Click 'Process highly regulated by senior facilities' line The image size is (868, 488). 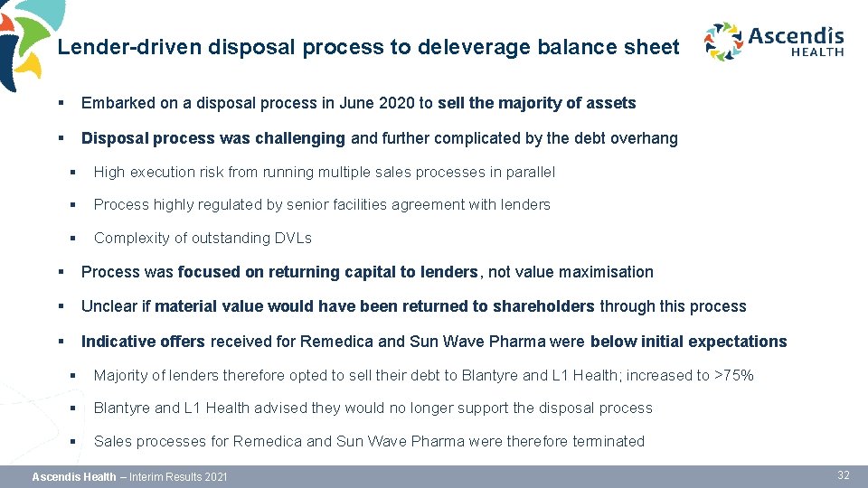pos(322,204)
